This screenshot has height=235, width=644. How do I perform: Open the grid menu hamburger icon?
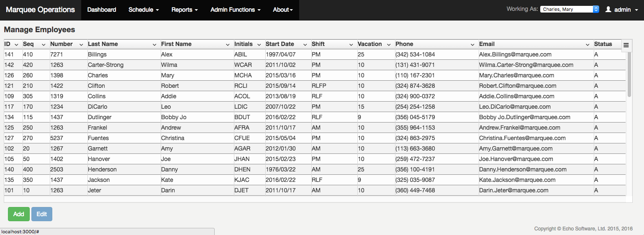coord(626,46)
